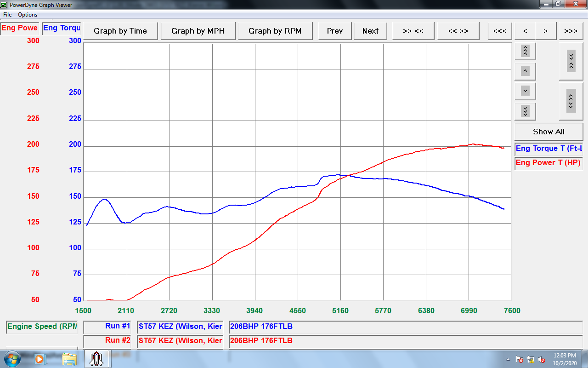Click the blue Eng Torque axis label
588x368 pixels.
pyautogui.click(x=62, y=28)
